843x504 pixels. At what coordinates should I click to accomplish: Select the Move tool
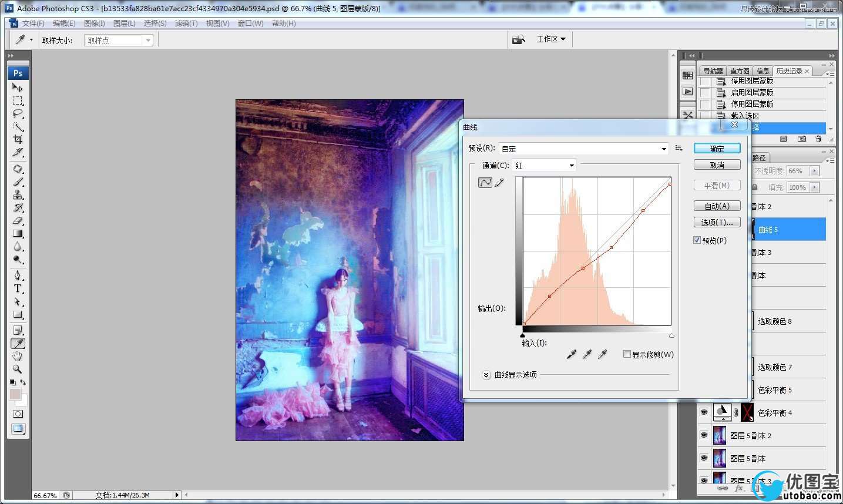coord(18,88)
